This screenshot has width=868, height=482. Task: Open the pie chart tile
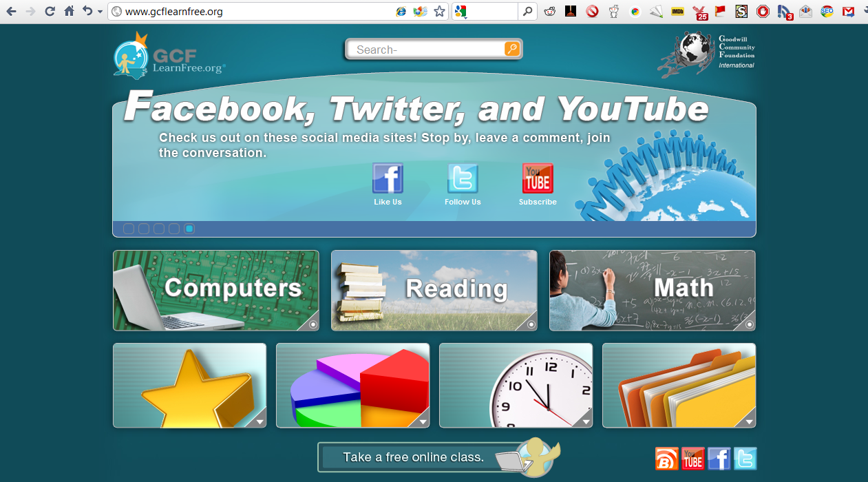[x=353, y=386]
